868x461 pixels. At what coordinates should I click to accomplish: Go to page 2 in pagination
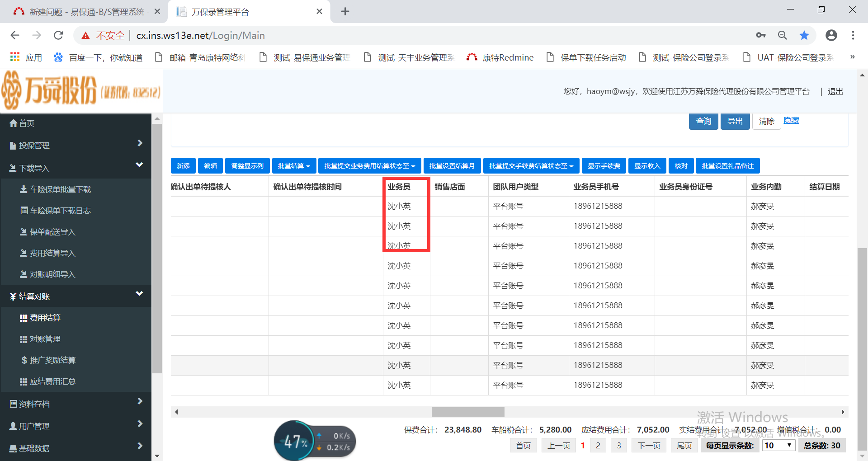pyautogui.click(x=598, y=446)
